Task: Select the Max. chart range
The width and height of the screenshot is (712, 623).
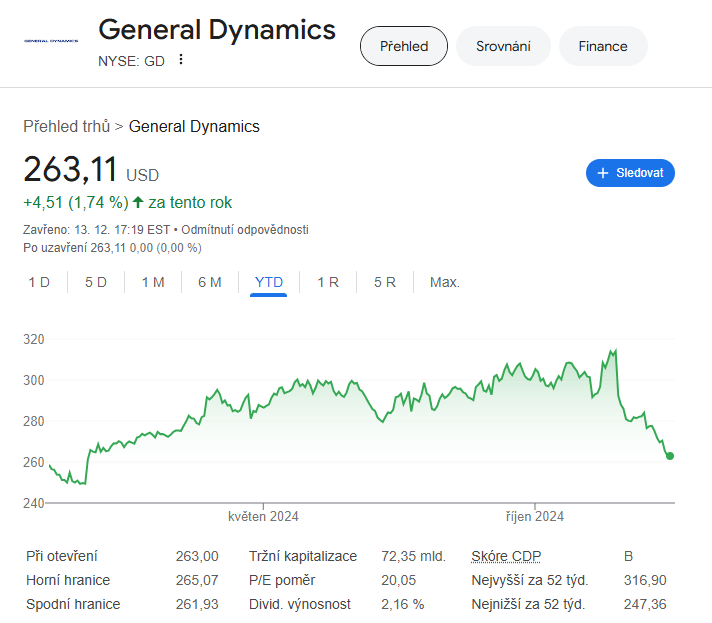Action: coord(445,282)
